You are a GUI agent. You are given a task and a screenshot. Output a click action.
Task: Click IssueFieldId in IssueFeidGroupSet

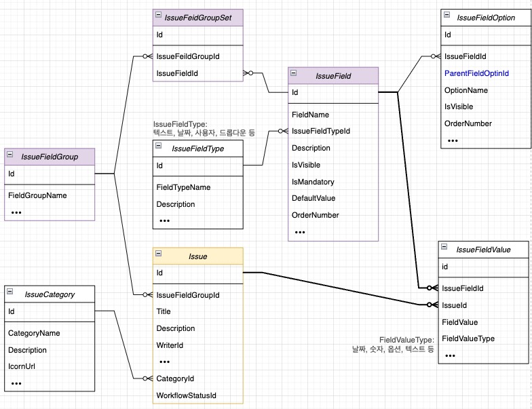(x=198, y=73)
